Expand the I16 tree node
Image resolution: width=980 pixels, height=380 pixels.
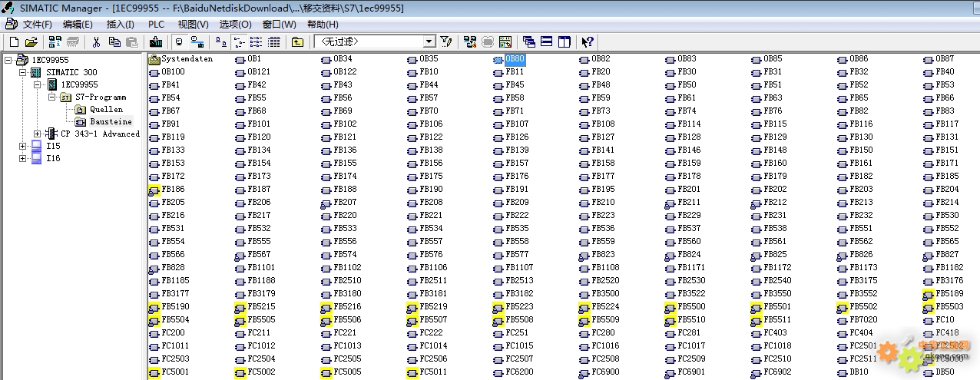23,158
